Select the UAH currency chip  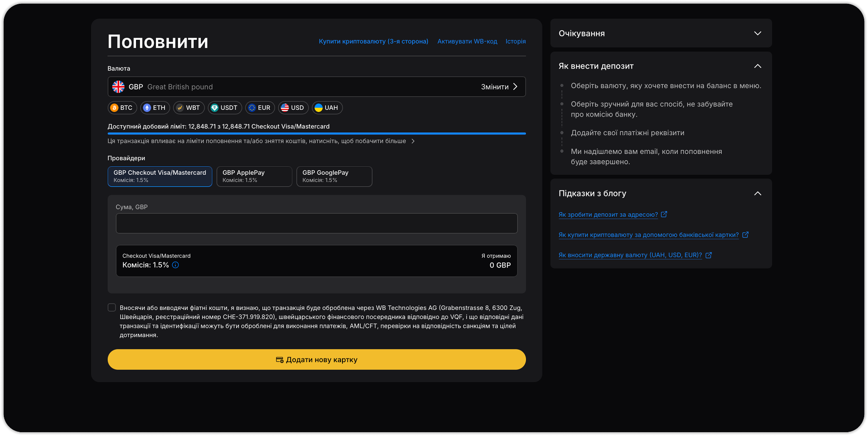327,108
